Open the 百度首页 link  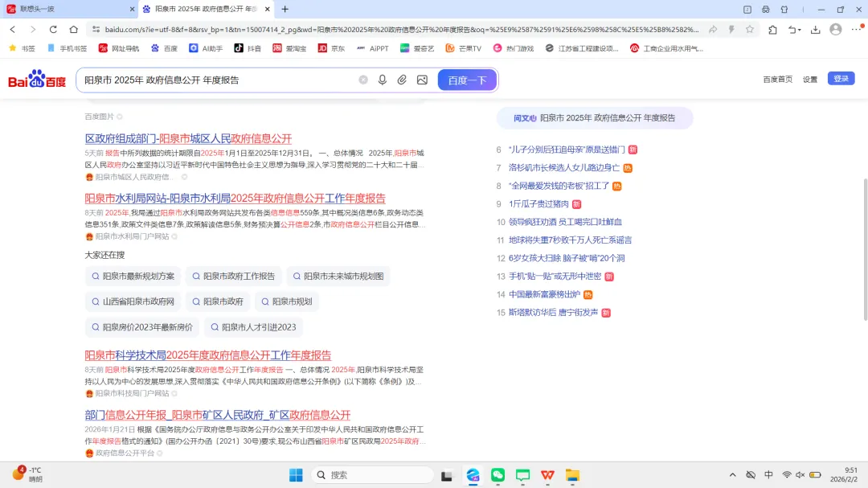pyautogui.click(x=777, y=80)
